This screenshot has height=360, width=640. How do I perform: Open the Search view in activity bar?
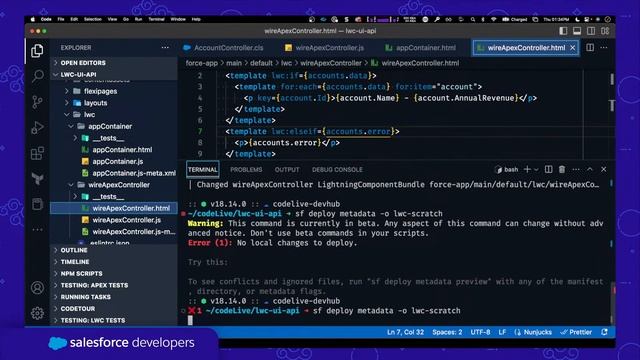[x=38, y=76]
